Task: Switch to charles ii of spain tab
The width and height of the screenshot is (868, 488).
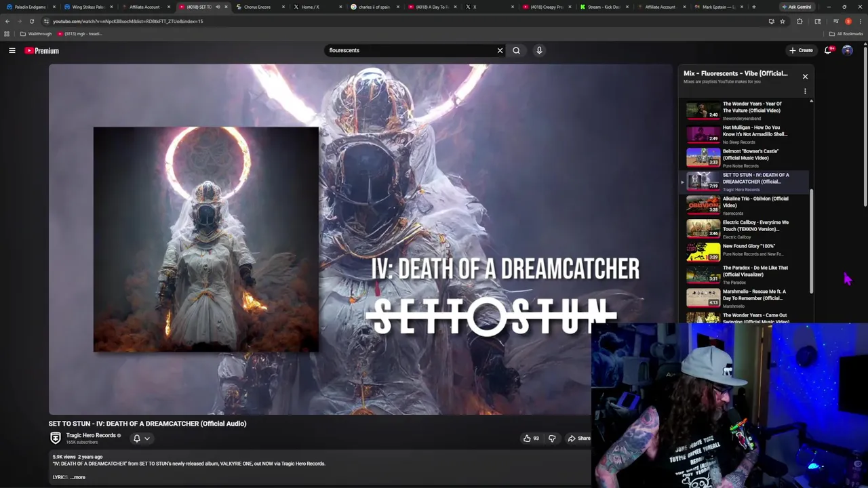Action: (373, 7)
